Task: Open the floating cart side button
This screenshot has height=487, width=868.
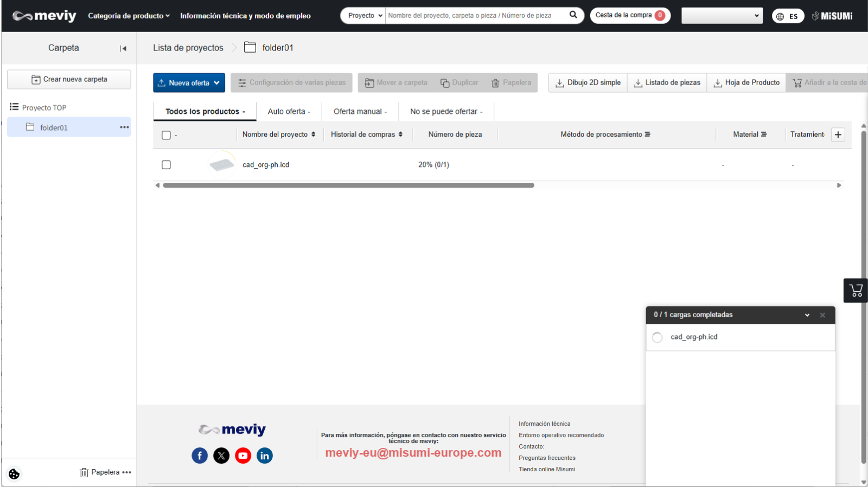Action: (x=856, y=290)
